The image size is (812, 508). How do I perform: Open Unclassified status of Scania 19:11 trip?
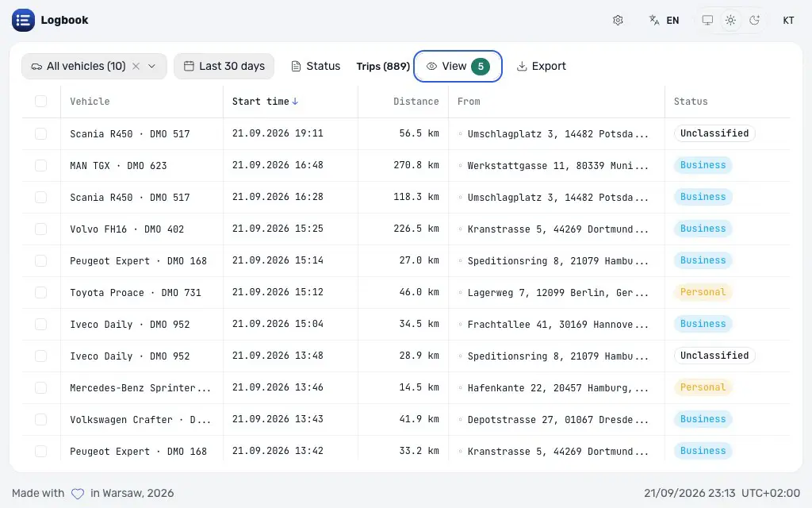coord(714,133)
